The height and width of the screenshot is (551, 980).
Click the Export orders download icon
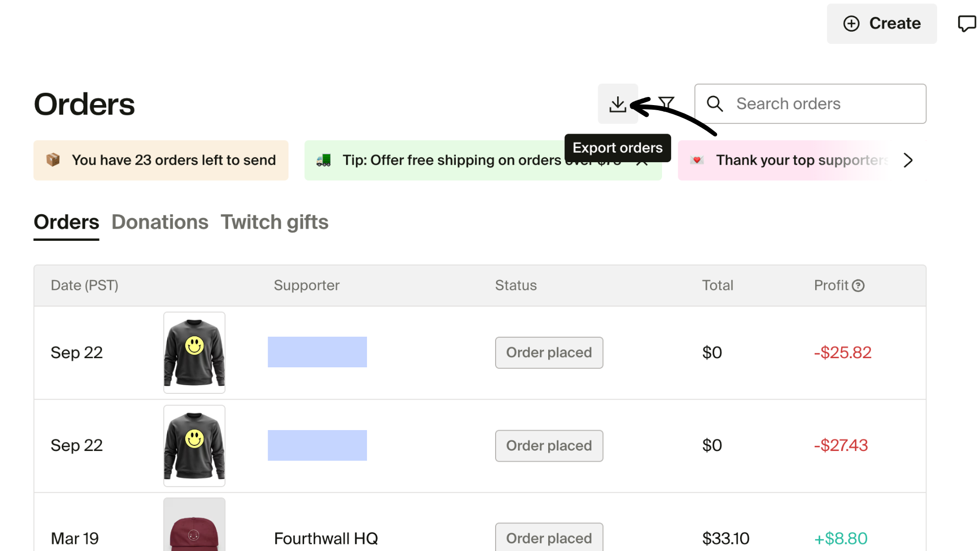618,104
